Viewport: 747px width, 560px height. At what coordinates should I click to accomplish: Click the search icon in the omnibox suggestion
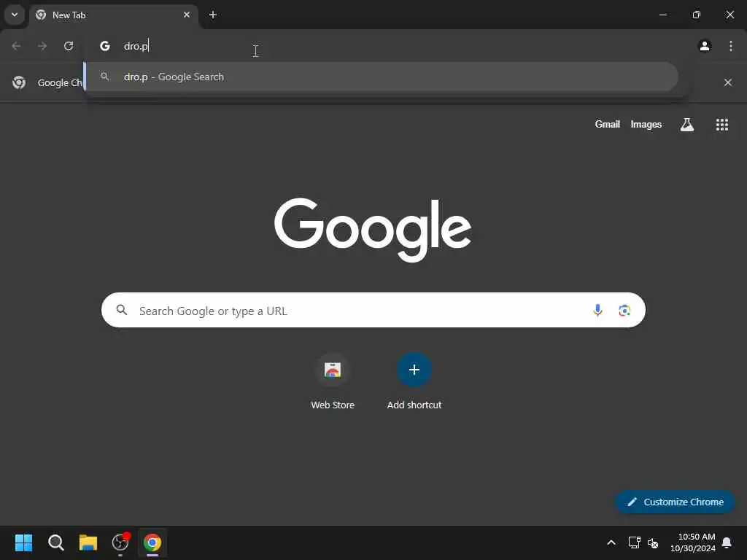pyautogui.click(x=105, y=76)
